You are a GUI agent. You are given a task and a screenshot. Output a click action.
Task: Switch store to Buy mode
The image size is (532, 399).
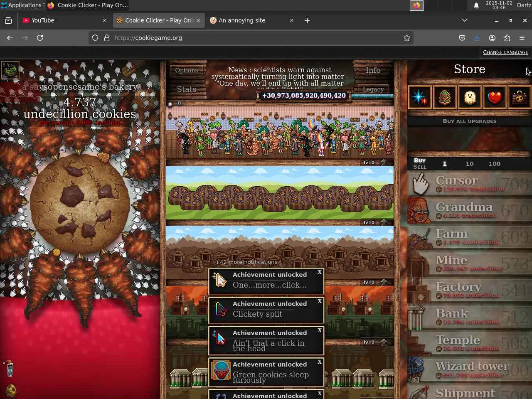[x=420, y=160]
